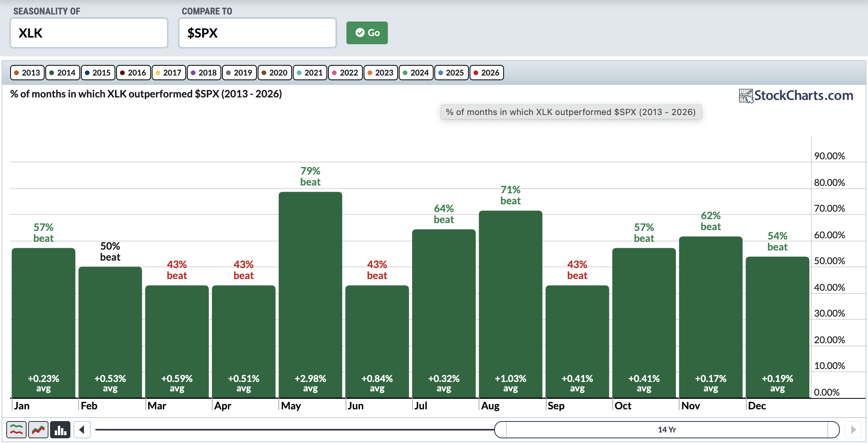
Task: Click the Compare To field $SPX
Action: click(x=257, y=33)
